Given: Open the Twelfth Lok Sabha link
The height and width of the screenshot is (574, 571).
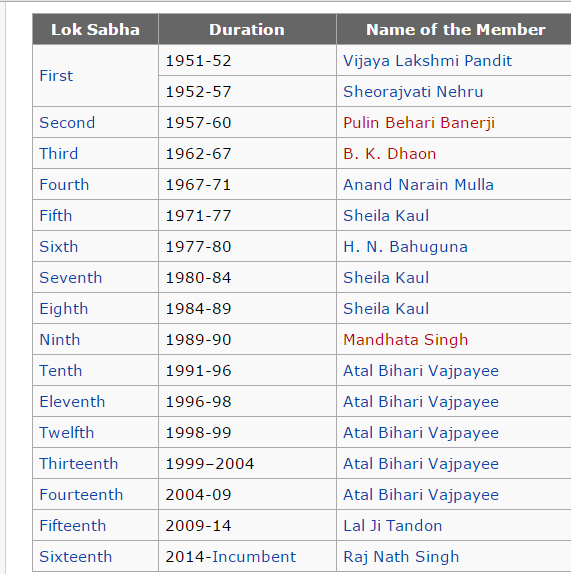Looking at the screenshot, I should (67, 433).
